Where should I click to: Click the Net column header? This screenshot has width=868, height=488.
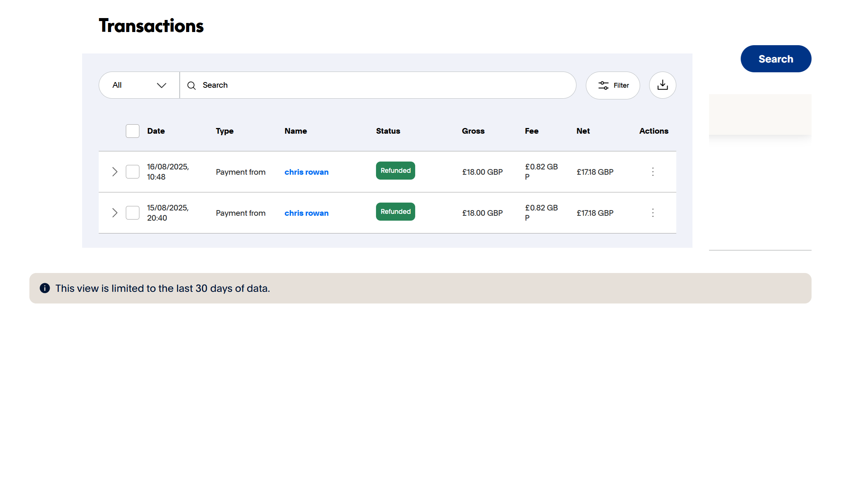pos(583,131)
